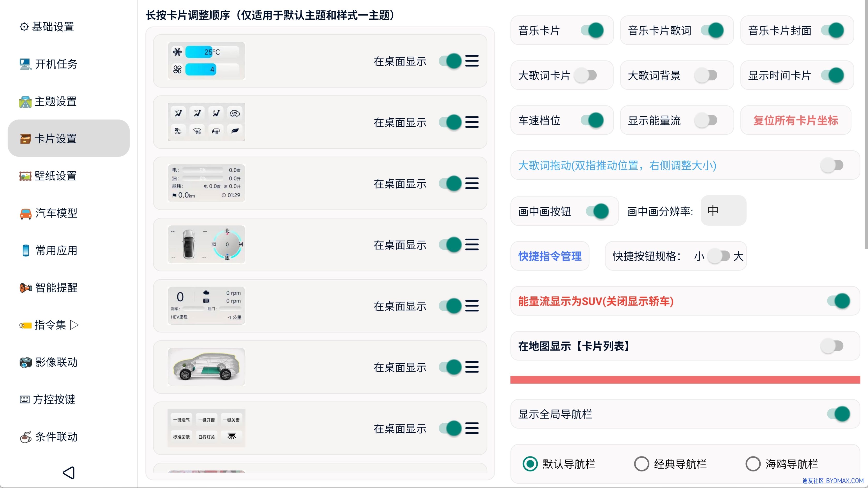The width and height of the screenshot is (868, 488).
Task: Disable the 音乐卡片 toggle
Action: (x=592, y=30)
